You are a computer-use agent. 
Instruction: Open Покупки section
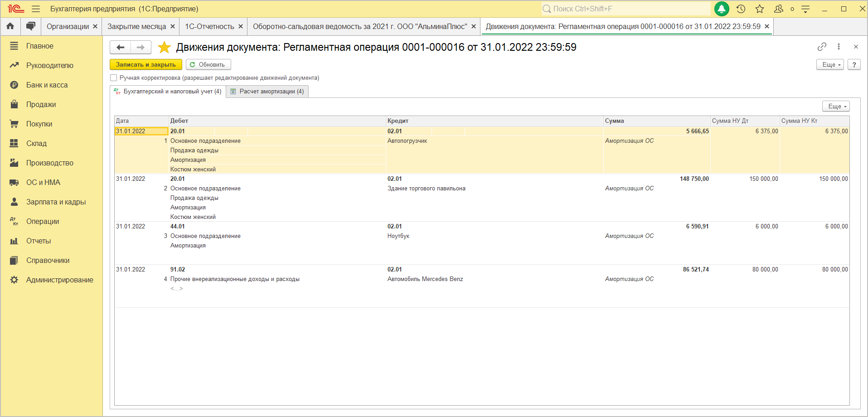pyautogui.click(x=52, y=124)
